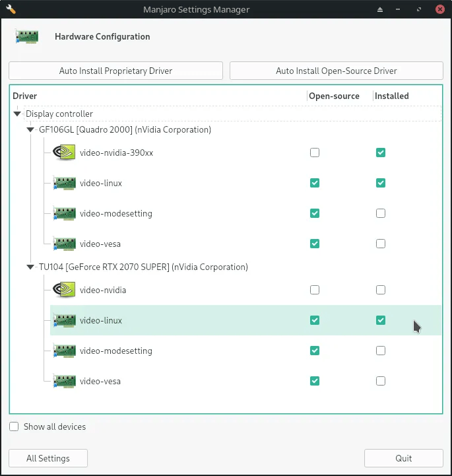The width and height of the screenshot is (452, 476).
Task: Toggle Open-source checkbox for RTX 2070 video-vesa
Action: (315, 381)
